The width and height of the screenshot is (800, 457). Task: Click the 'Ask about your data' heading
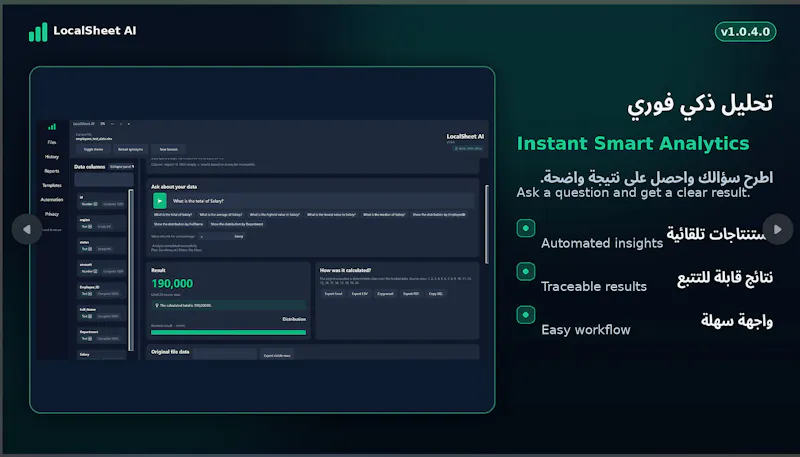click(174, 187)
